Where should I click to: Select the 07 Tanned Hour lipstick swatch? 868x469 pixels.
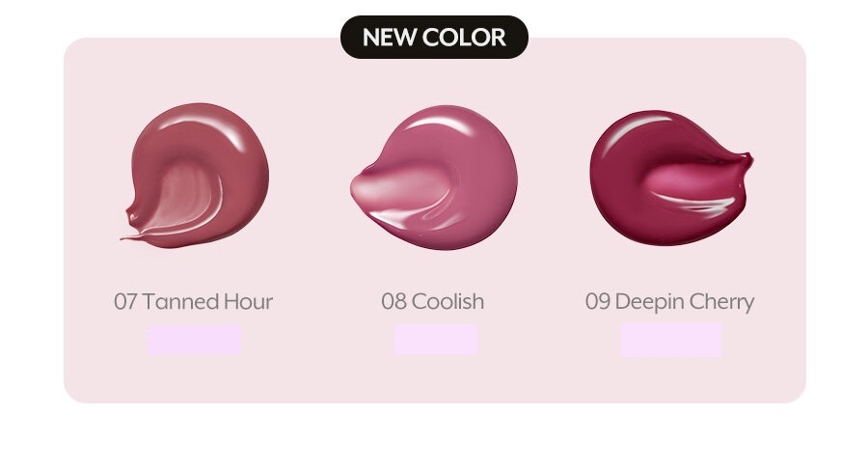pos(195,175)
